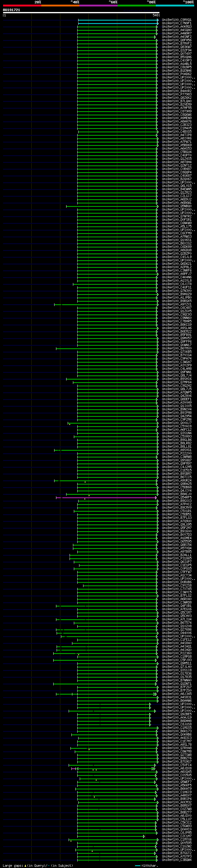The width and height of the screenshot is (197, 868).
Task: Click the orange ~40% identity legend segment
Action: point(60,6)
